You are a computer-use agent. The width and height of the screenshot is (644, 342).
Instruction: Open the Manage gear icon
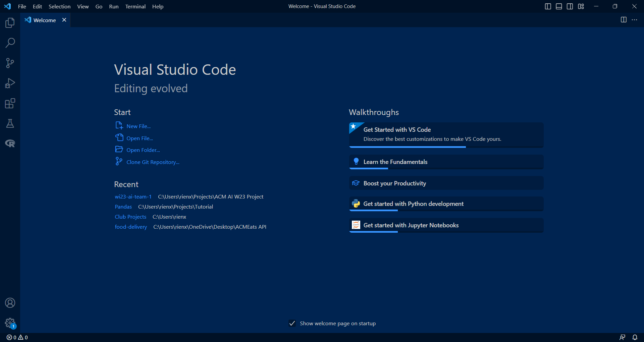pyautogui.click(x=10, y=323)
